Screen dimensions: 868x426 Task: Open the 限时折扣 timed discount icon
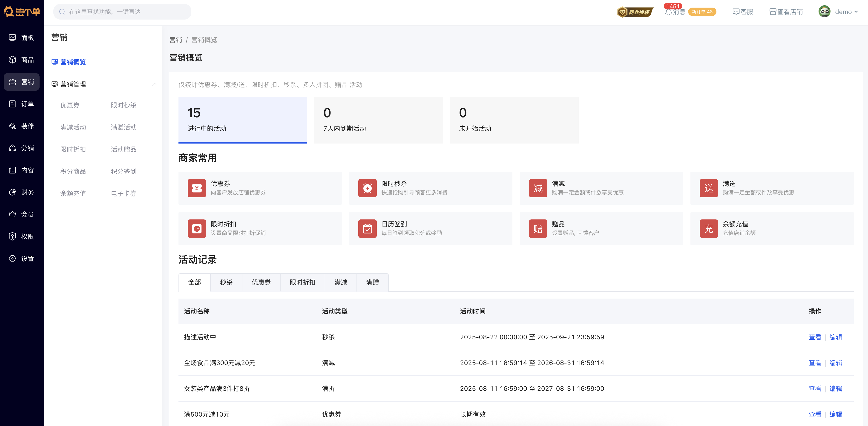coord(197,228)
